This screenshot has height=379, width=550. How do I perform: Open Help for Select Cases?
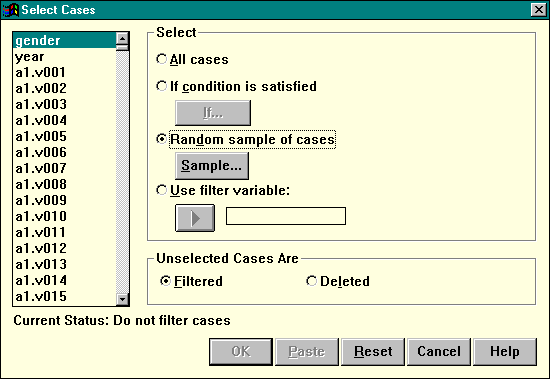point(505,352)
